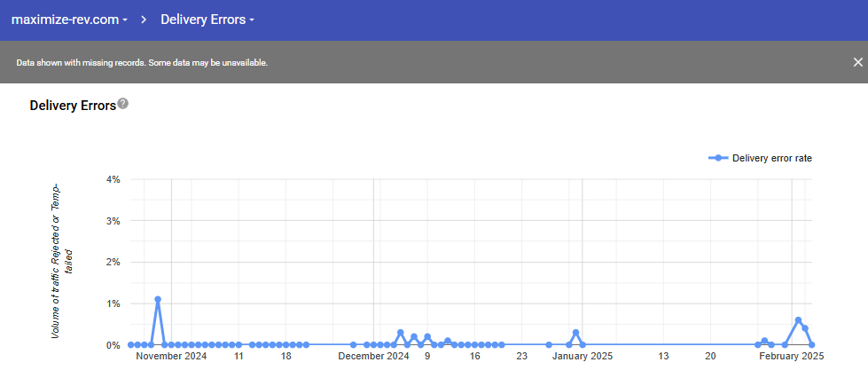Click the 0.4% point after the February peak
Image resolution: width=868 pixels, height=386 pixels.
805,328
